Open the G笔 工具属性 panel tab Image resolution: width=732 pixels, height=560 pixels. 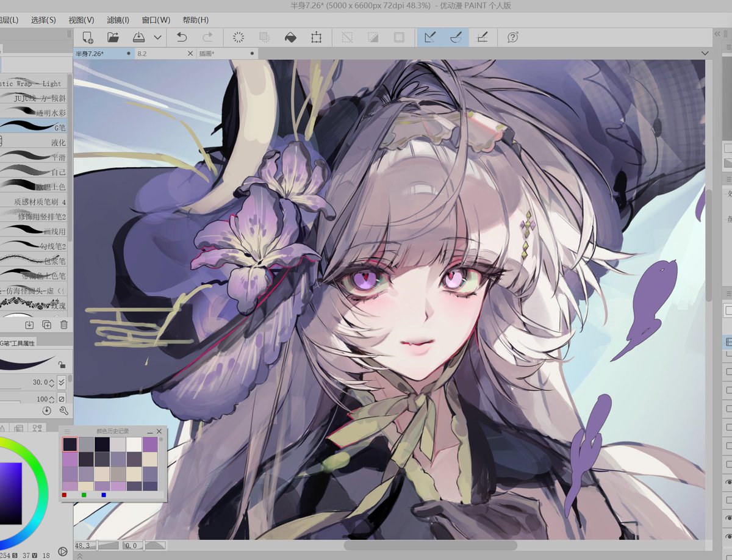[18, 342]
